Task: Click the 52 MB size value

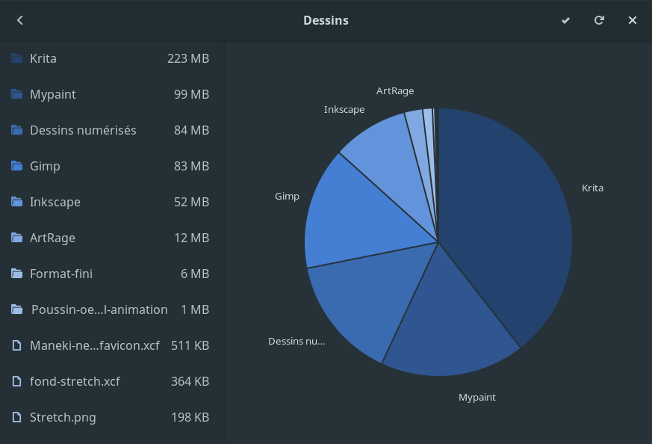Action: 192,202
